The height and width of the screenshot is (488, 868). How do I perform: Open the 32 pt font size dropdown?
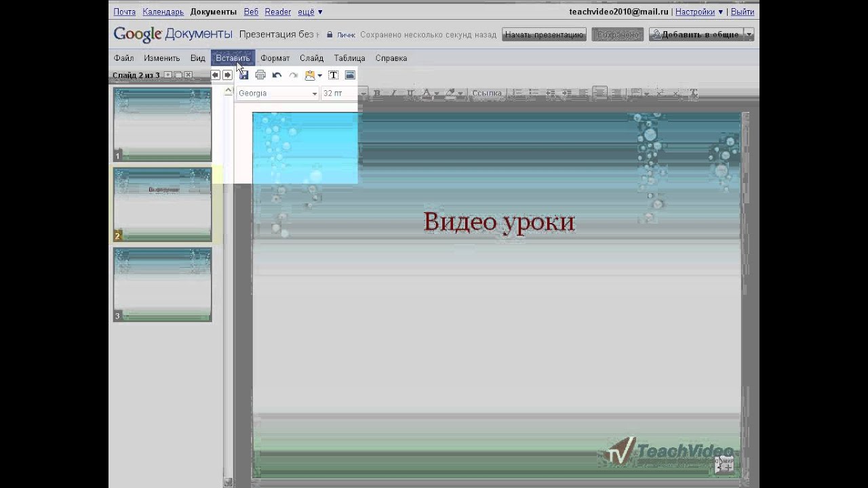click(343, 93)
